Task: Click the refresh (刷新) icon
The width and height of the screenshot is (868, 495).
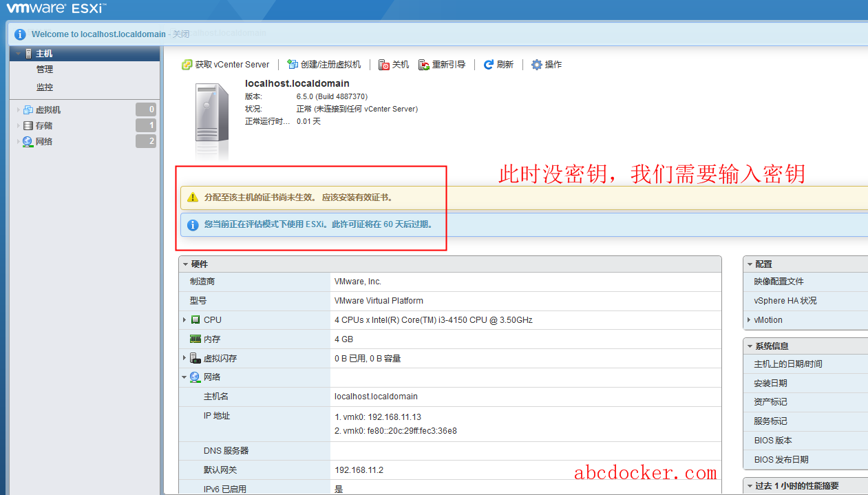Action: (489, 65)
